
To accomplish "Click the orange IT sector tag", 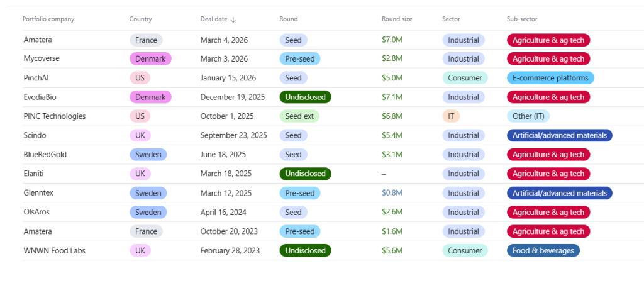I will (x=450, y=116).
